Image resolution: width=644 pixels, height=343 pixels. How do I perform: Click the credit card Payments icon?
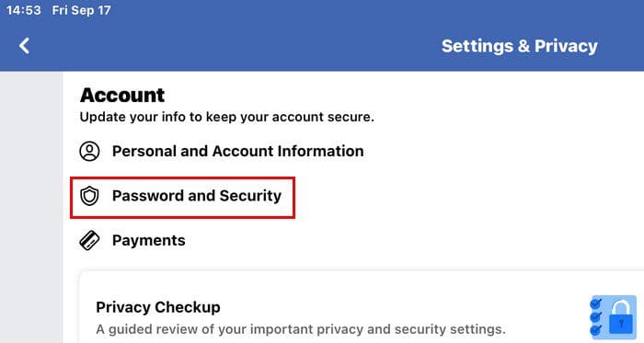(89, 240)
